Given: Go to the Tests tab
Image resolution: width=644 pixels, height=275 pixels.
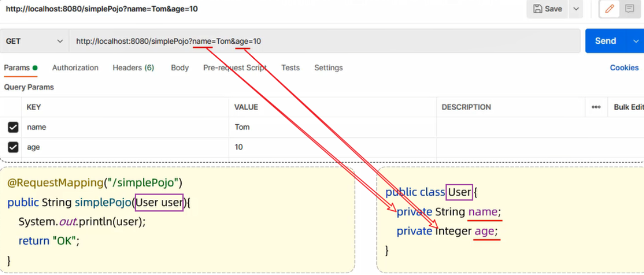Looking at the screenshot, I should coord(291,68).
